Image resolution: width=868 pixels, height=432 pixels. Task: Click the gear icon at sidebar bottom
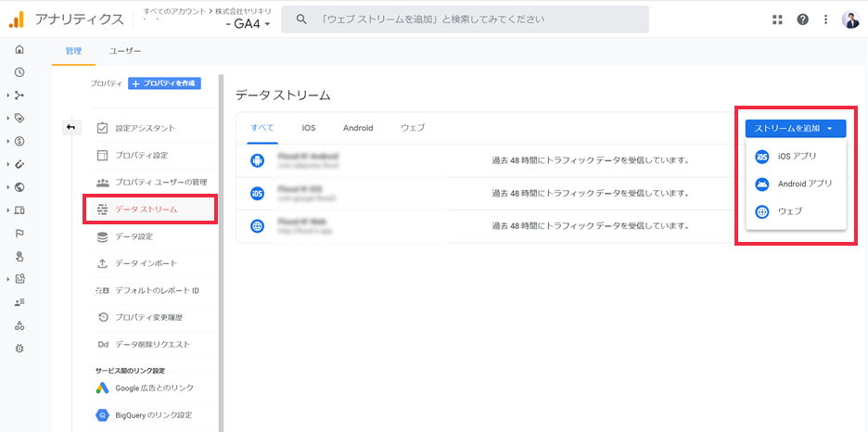tap(19, 348)
